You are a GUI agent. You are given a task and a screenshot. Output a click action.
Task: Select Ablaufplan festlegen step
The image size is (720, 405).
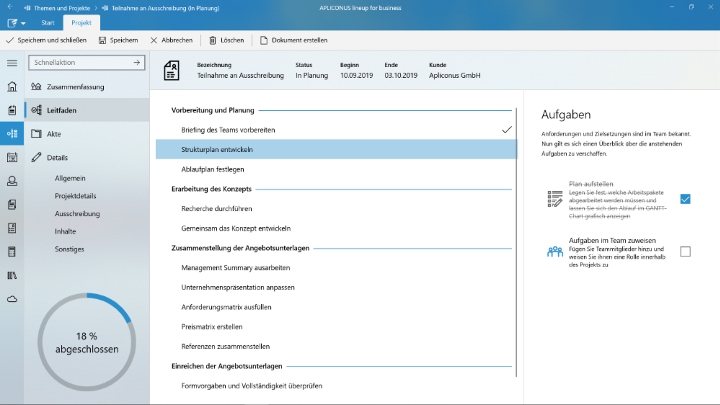(x=336, y=169)
